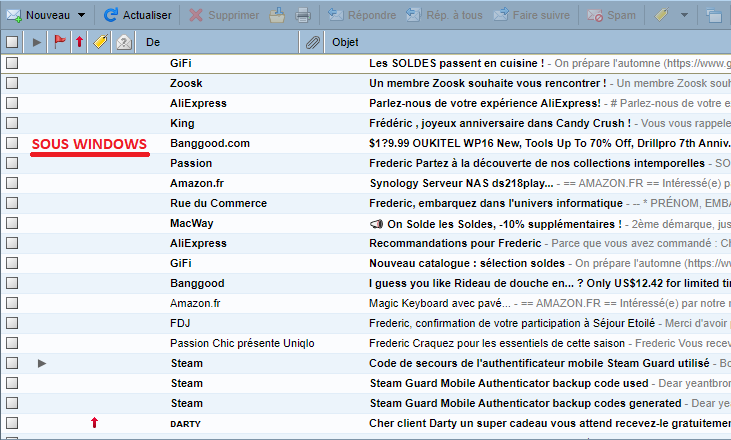This screenshot has height=440, width=731.
Task: Open the OUKITEL WP16 Banggood email
Action: pos(549,143)
